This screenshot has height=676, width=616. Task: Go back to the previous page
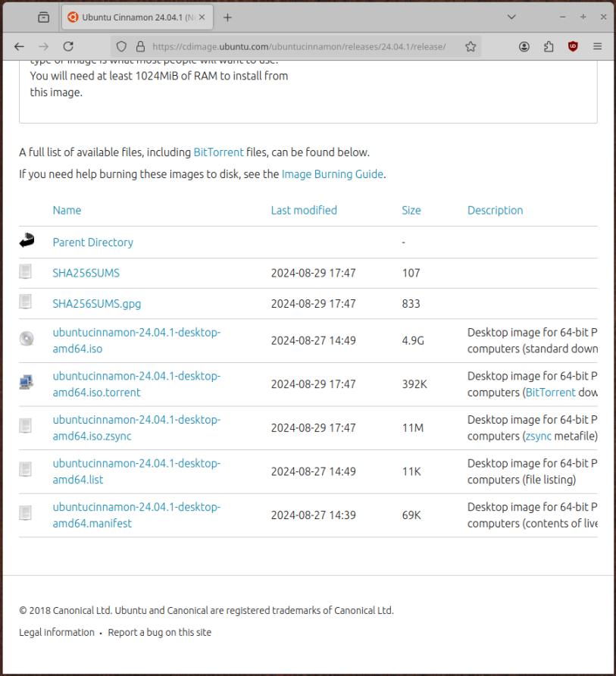(x=19, y=46)
